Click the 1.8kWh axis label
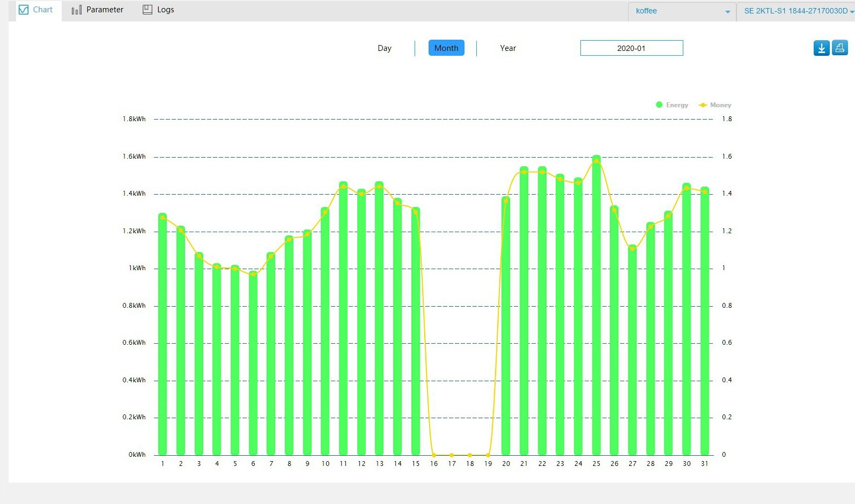The image size is (855, 504). pos(134,119)
